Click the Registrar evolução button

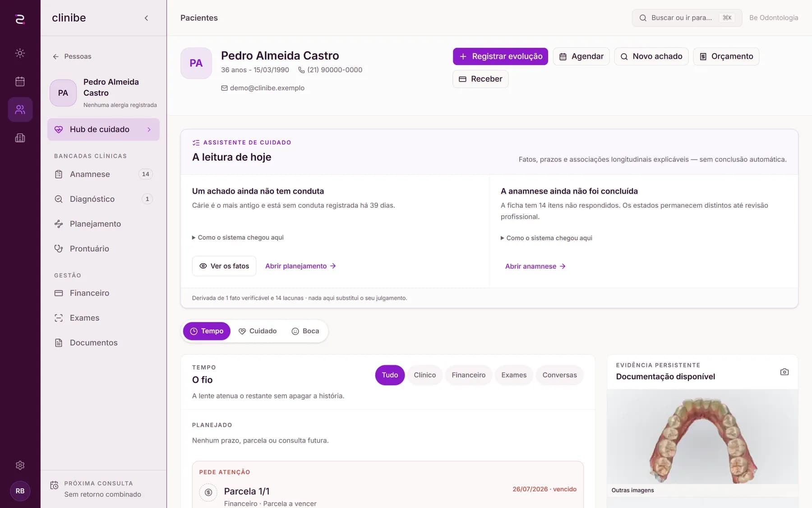click(500, 56)
